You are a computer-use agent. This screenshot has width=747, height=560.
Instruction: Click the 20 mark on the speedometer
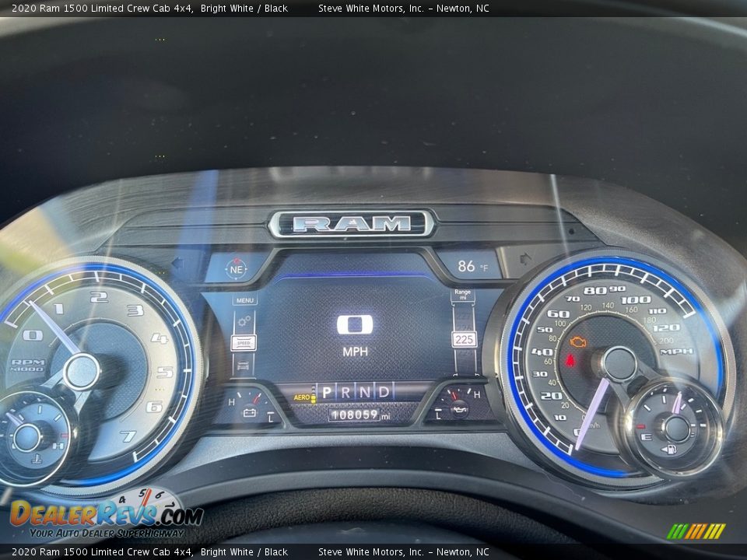click(x=551, y=396)
